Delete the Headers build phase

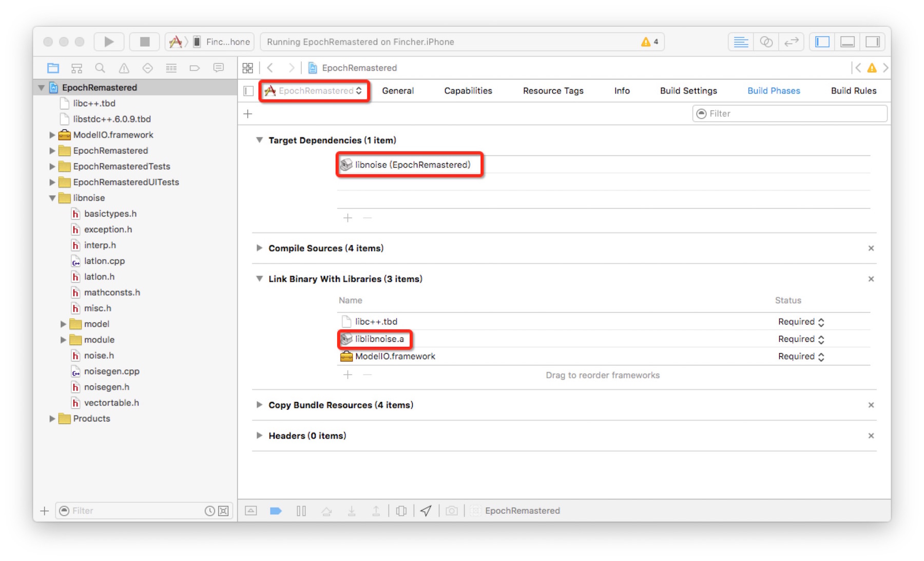coord(871,436)
